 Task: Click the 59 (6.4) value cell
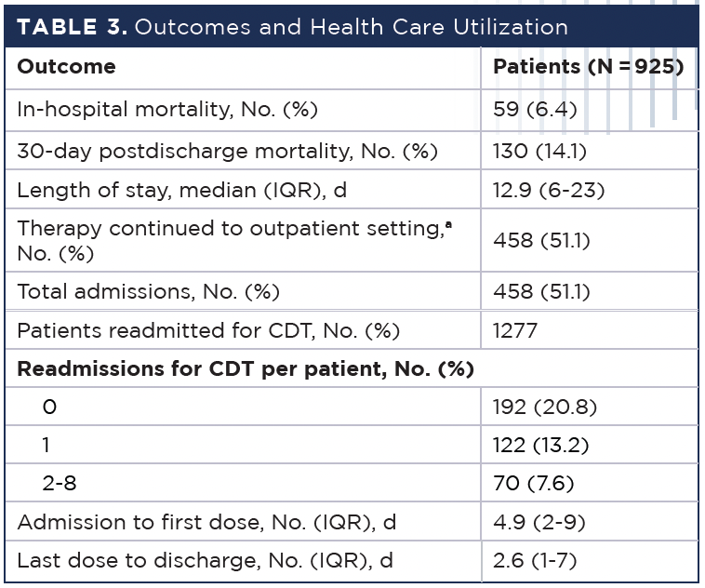click(535, 109)
